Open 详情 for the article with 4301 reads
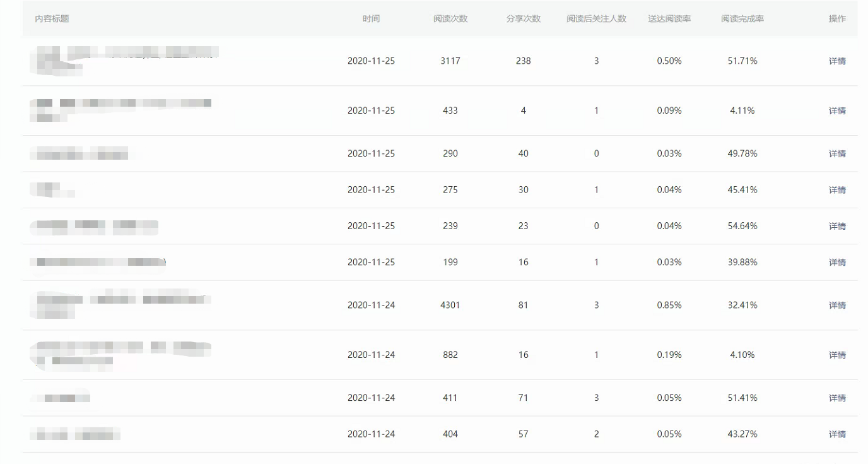This screenshot has width=868, height=464. 836,305
